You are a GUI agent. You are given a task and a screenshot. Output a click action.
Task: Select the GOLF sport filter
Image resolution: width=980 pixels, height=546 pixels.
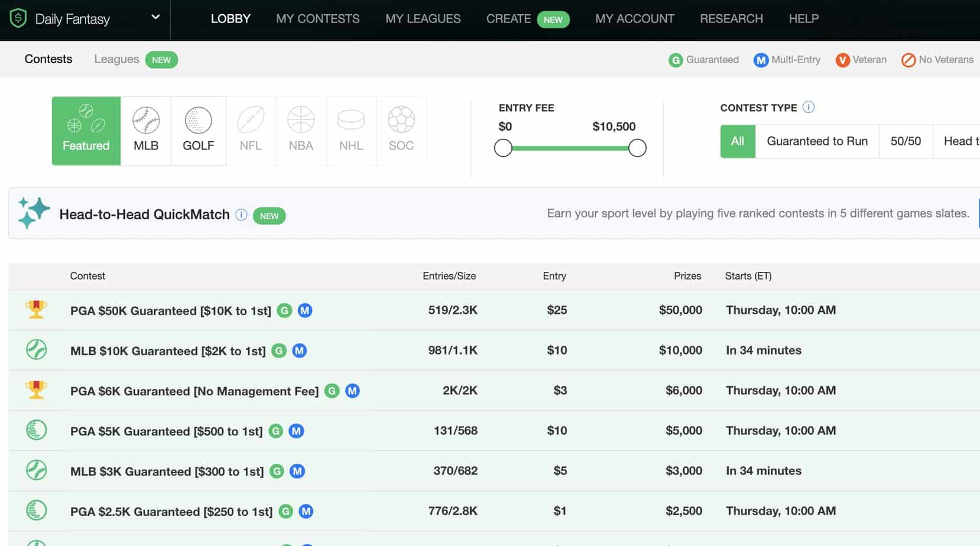point(198,131)
